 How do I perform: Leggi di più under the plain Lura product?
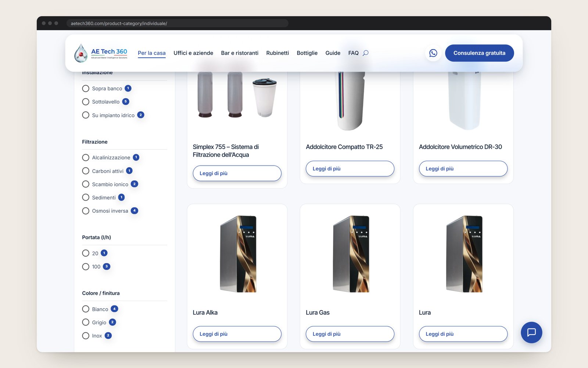pos(463,334)
